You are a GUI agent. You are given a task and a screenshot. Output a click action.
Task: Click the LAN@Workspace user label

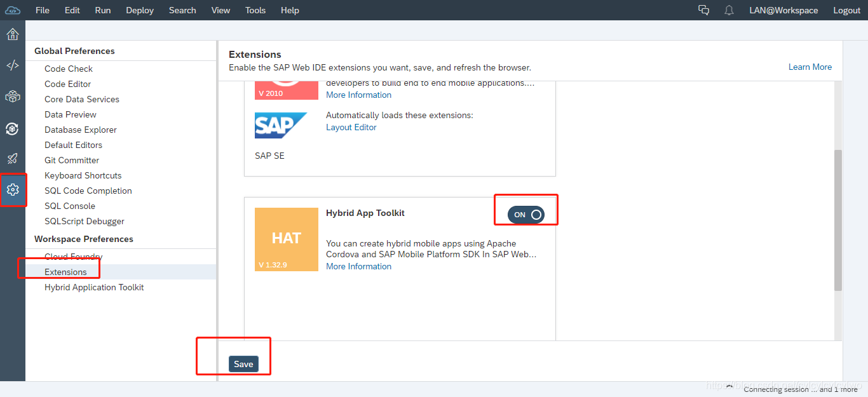coord(783,10)
